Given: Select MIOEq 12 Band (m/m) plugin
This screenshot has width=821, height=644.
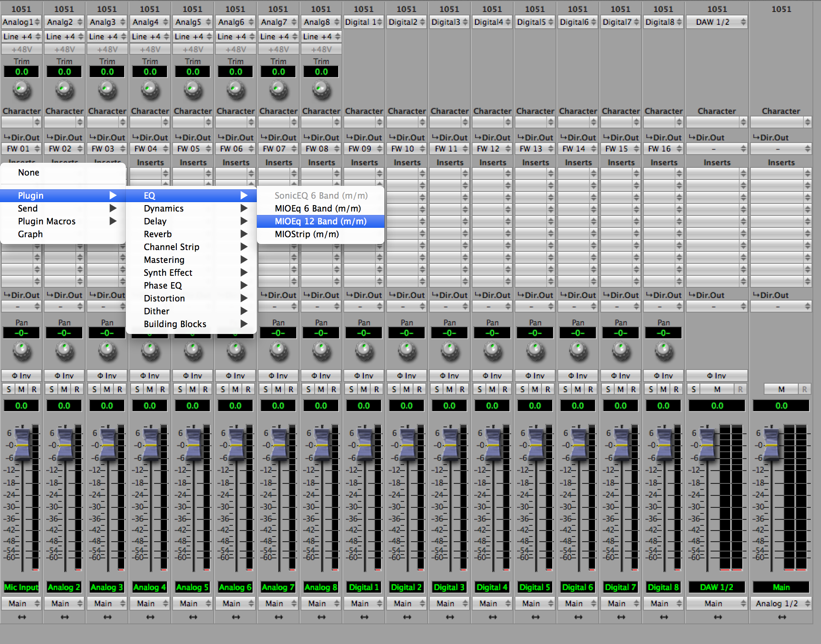Looking at the screenshot, I should point(321,221).
